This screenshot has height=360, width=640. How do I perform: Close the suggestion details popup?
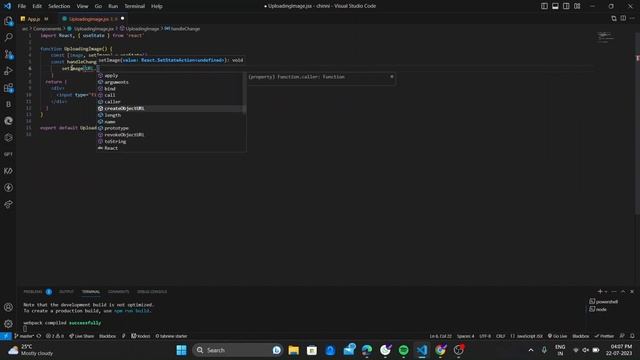point(392,77)
